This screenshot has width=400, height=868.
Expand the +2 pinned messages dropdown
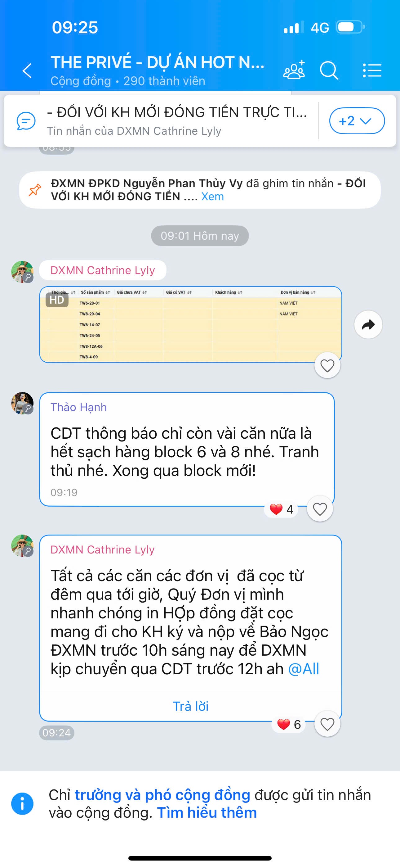pyautogui.click(x=357, y=121)
